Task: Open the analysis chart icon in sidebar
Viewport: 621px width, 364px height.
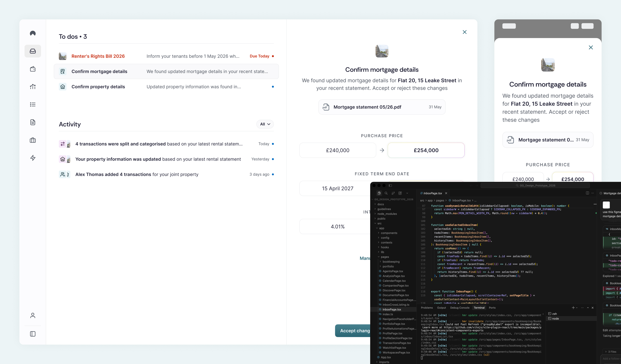Action: 33,87
